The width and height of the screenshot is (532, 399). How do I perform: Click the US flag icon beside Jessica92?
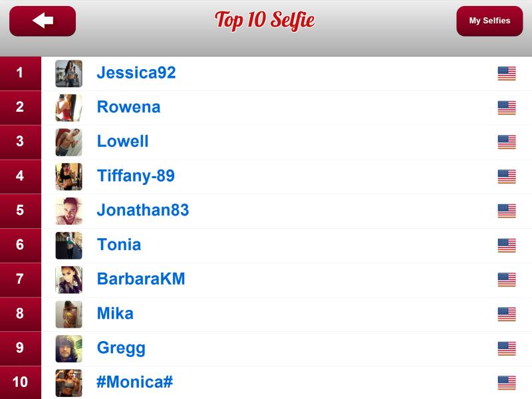507,73
